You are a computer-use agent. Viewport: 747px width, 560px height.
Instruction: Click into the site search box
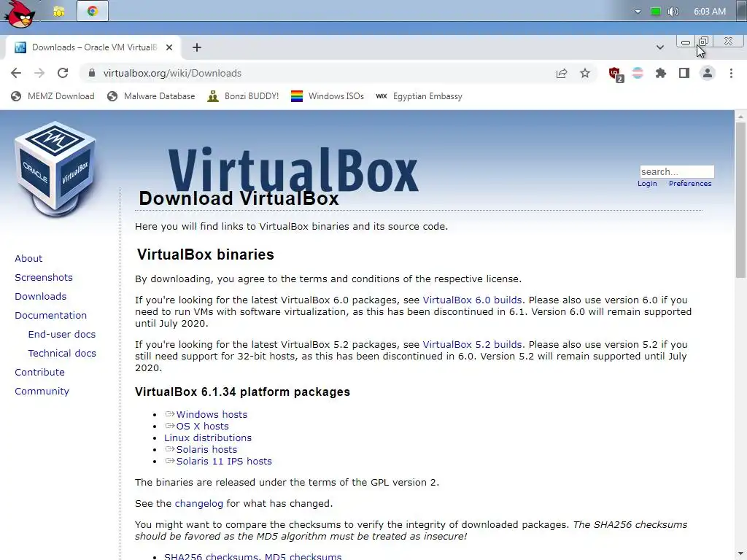coord(676,171)
